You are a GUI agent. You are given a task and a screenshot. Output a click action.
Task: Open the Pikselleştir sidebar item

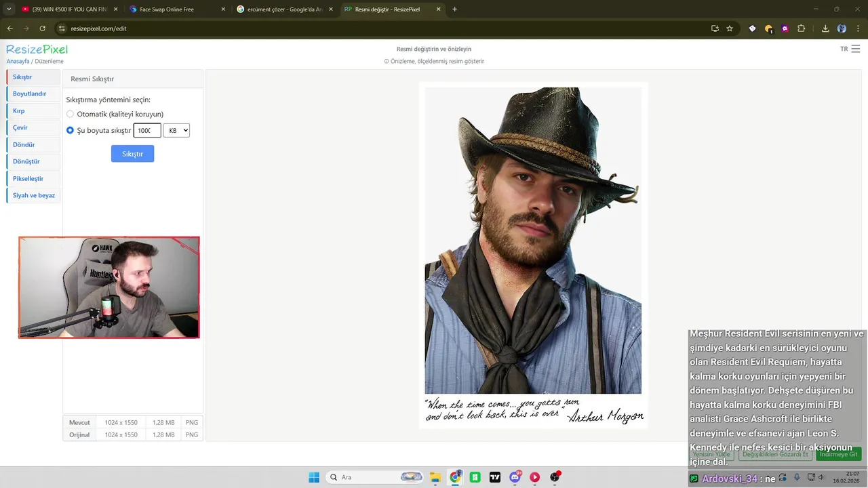pyautogui.click(x=33, y=178)
